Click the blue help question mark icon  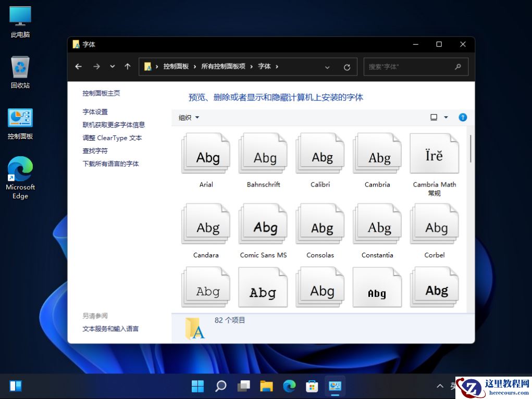463,117
